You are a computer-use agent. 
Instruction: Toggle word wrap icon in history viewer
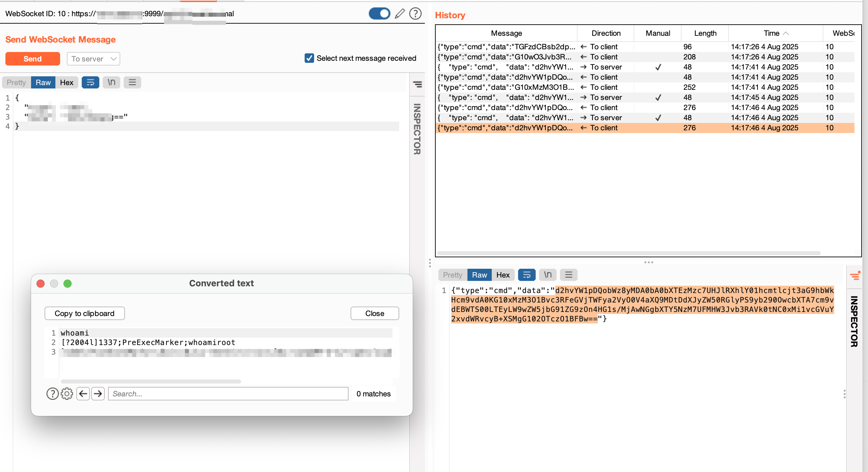tap(527, 275)
